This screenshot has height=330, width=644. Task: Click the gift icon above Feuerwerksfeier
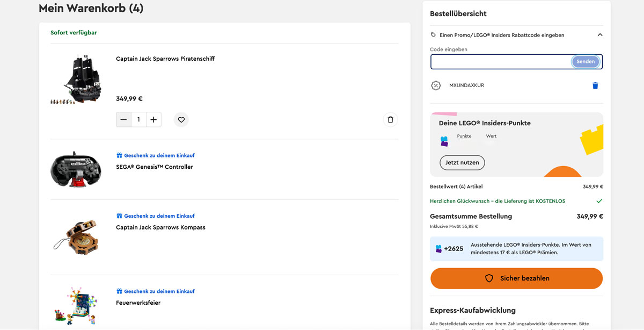point(120,291)
